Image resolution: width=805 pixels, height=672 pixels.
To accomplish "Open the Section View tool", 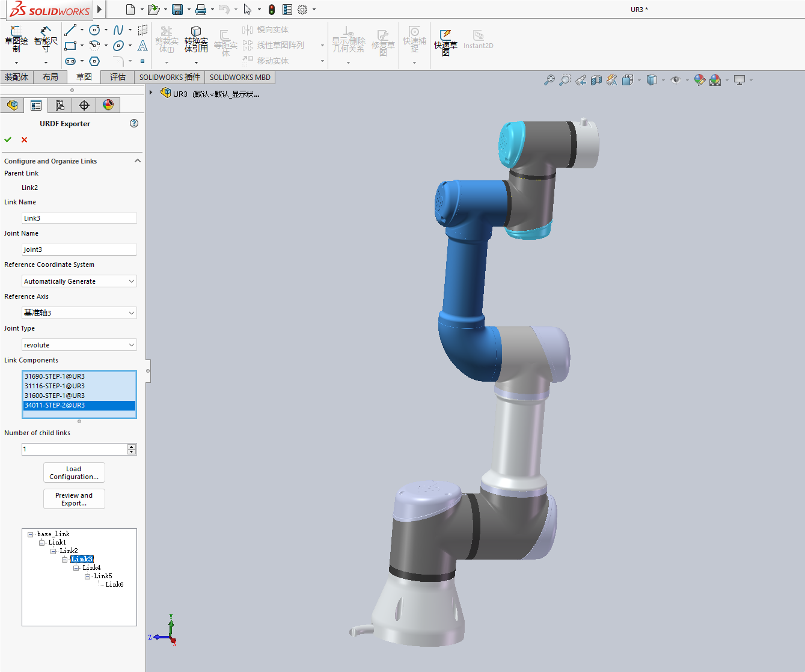I will 596,79.
